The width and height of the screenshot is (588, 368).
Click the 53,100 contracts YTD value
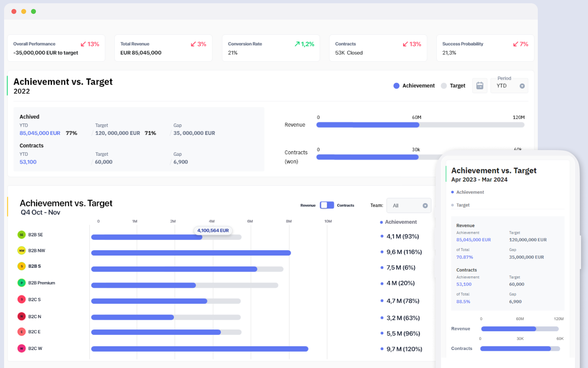[28, 162]
